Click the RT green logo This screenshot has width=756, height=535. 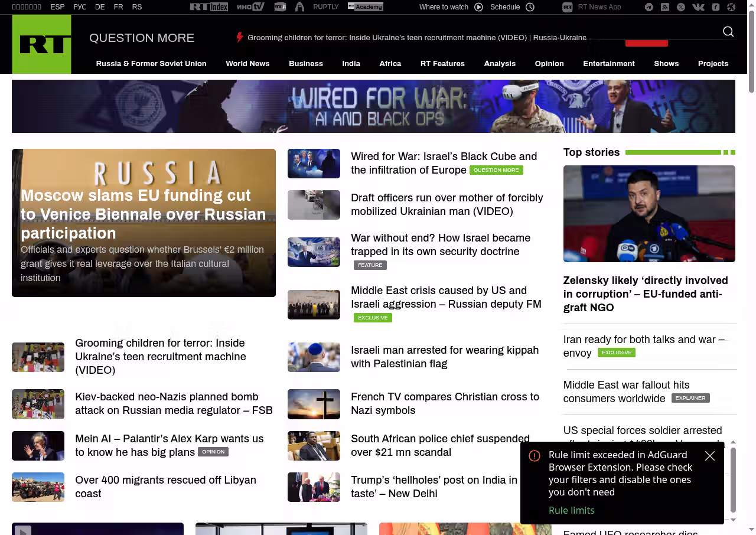(41, 44)
